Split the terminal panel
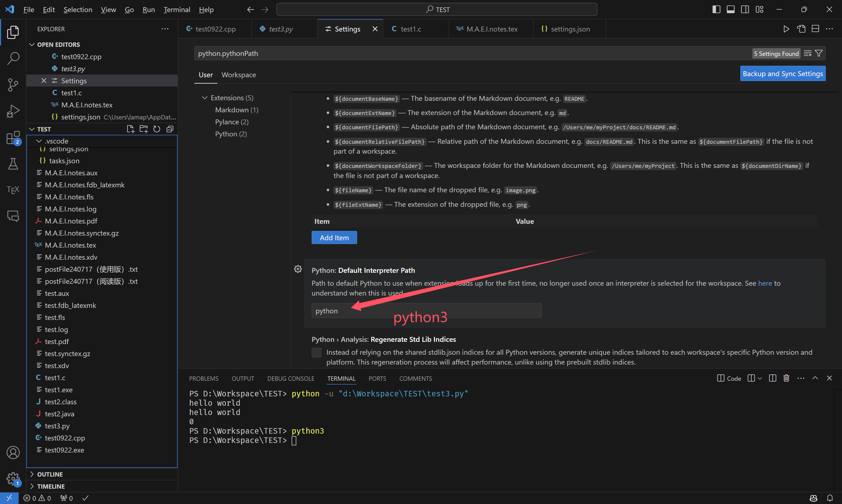Screen dimensions: 842x504 click(x=772, y=378)
